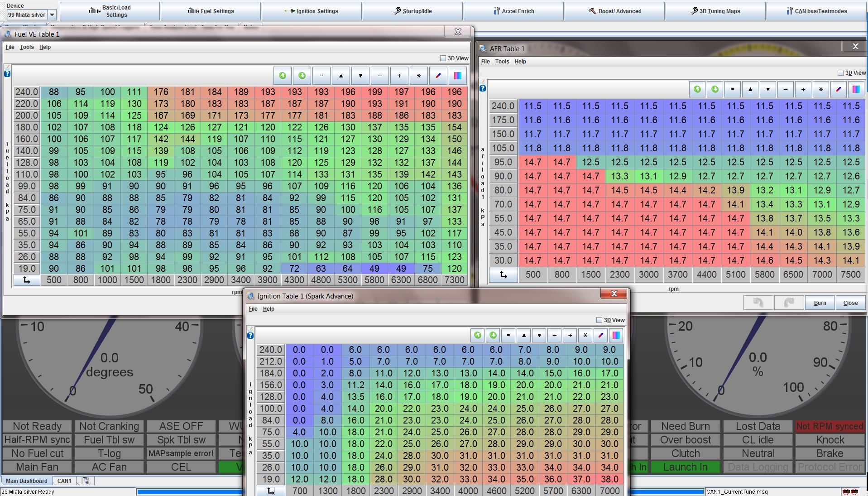This screenshot has width=868, height=496.
Task: Click increment up-arrow icon in Fuel VE Table toolbar
Action: click(341, 76)
